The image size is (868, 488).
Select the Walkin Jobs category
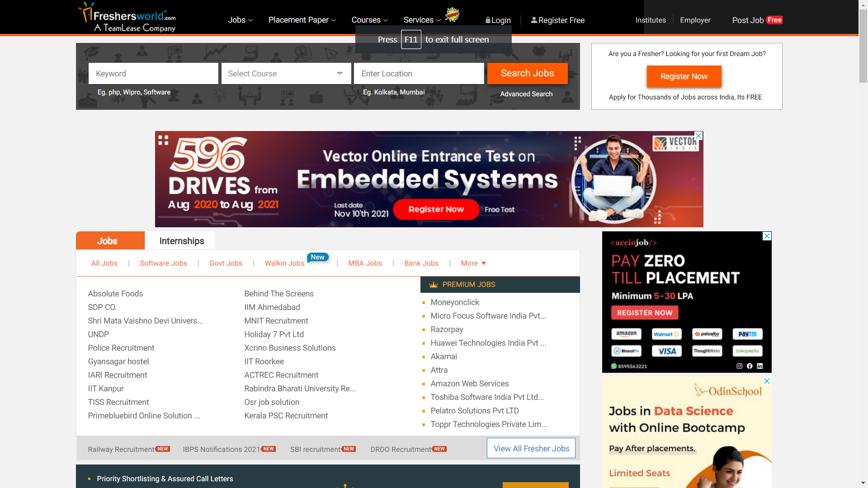[x=284, y=263]
